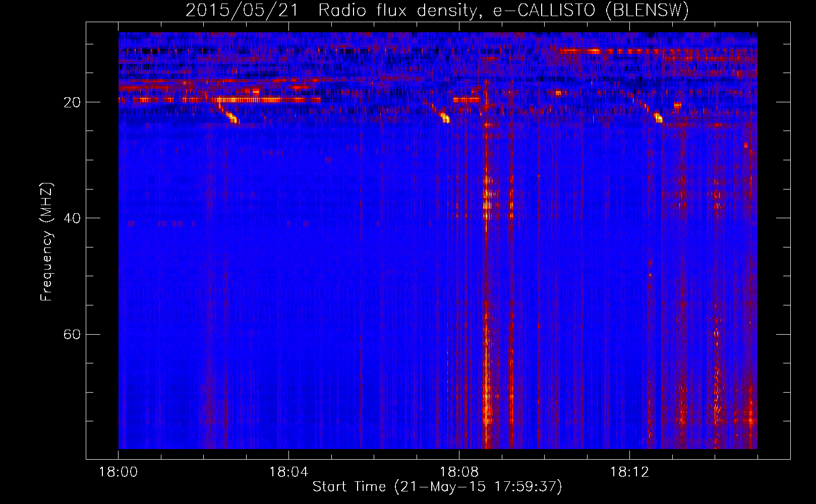Click the frequency label 40
The width and height of the screenshot is (816, 504).
72,218
